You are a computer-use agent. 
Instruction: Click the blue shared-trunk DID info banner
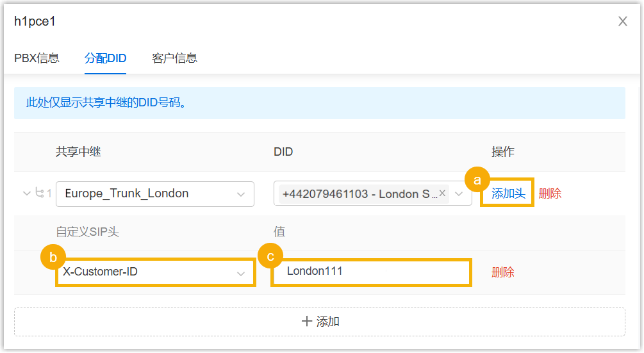tap(319, 103)
